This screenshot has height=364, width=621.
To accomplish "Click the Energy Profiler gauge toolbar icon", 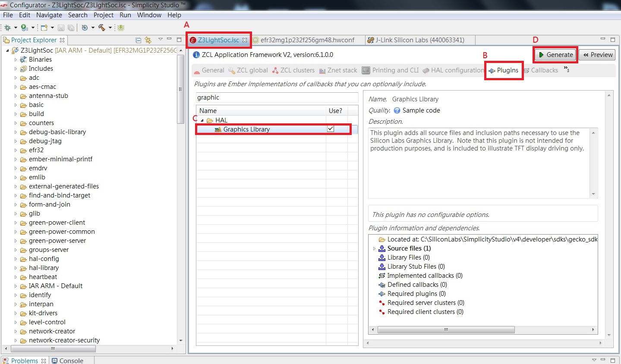I will 85,28.
